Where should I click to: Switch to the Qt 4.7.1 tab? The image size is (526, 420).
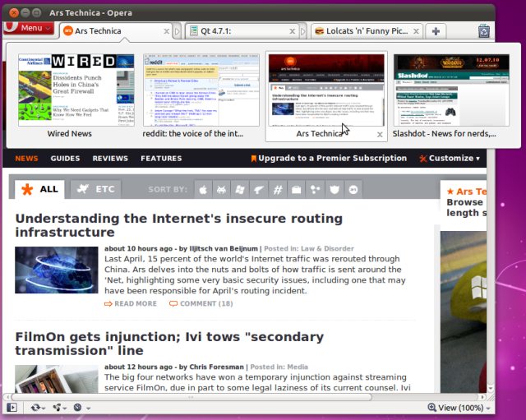coord(241,31)
